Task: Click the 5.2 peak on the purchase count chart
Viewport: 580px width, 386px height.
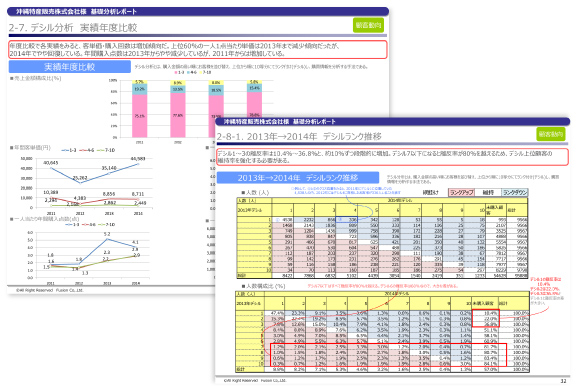Action: click(x=107, y=239)
